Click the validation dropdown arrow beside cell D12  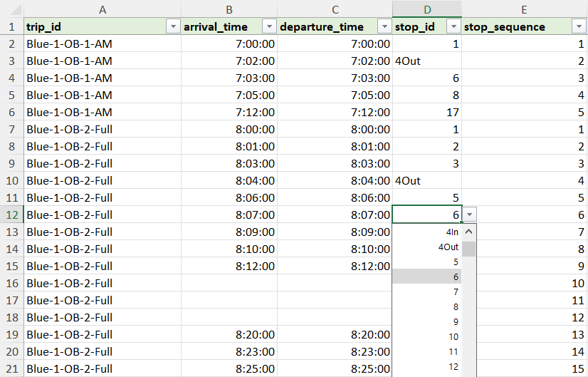(469, 215)
